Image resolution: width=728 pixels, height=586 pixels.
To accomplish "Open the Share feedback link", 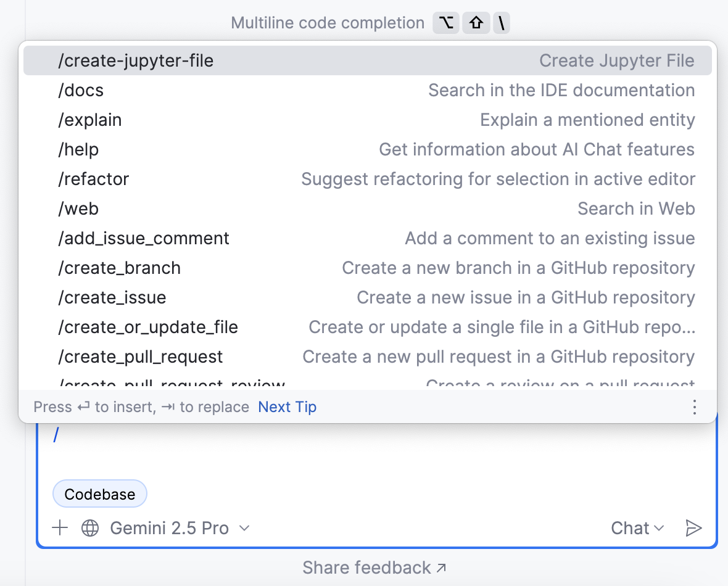I will (374, 567).
